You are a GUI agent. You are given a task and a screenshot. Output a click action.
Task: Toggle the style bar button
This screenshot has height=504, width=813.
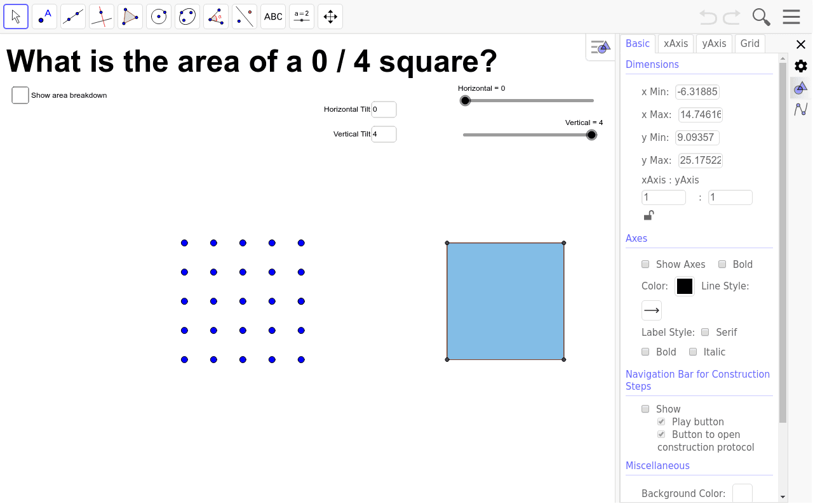tap(600, 47)
